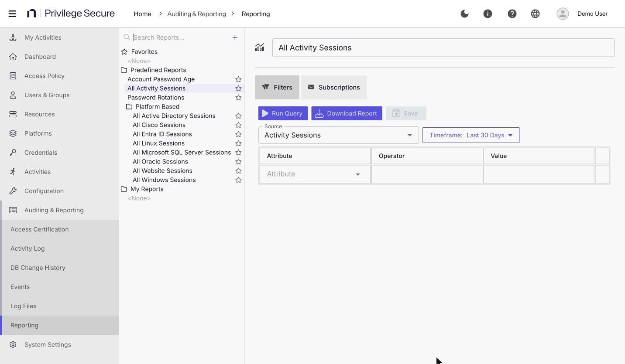
Task: Open Users & Groups in sidebar
Action: coord(59,95)
